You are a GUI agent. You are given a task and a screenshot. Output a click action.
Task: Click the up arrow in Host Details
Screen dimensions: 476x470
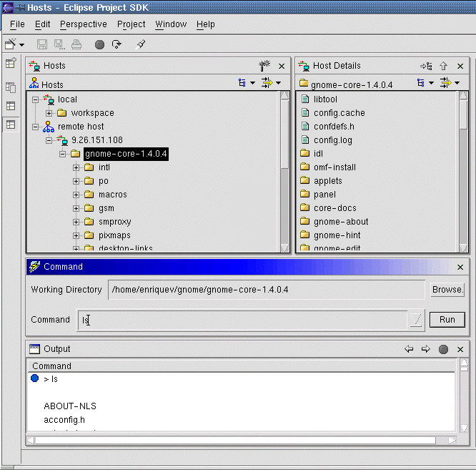tap(443, 66)
